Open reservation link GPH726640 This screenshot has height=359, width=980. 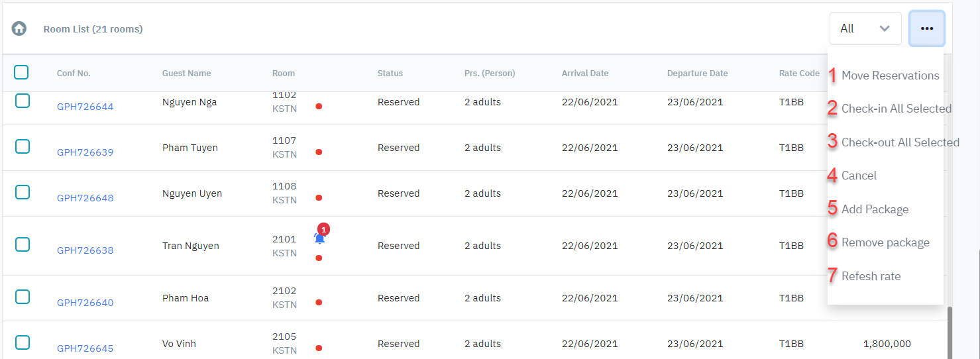coord(85,303)
